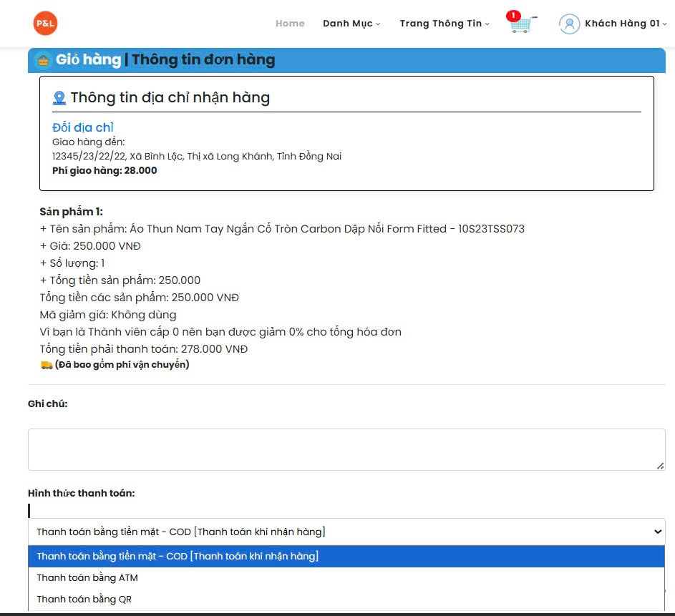Click the location pin icon near address heading
Viewport: 675px width, 616px height.
point(60,97)
